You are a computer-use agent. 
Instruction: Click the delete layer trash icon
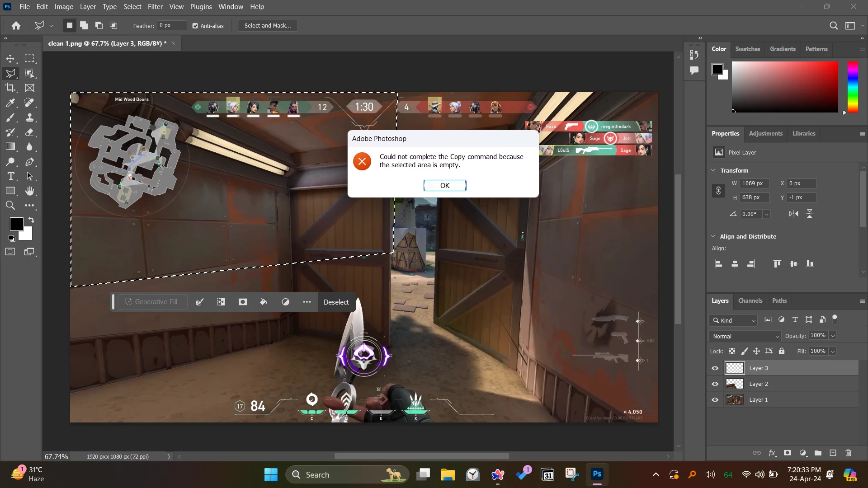[x=848, y=453]
